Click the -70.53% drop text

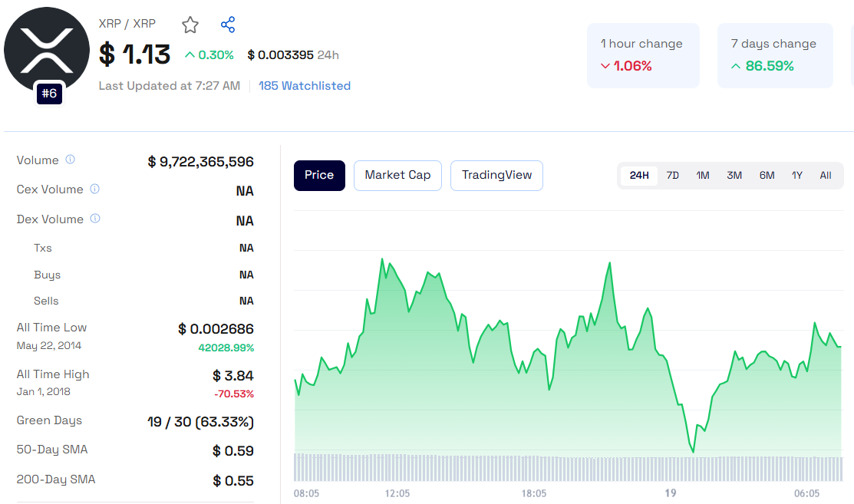tap(234, 394)
